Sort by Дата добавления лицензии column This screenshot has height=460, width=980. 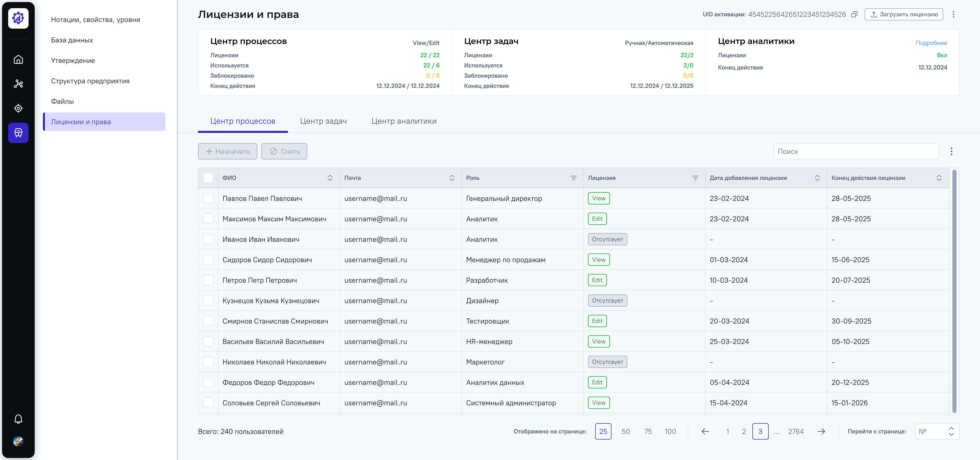817,178
